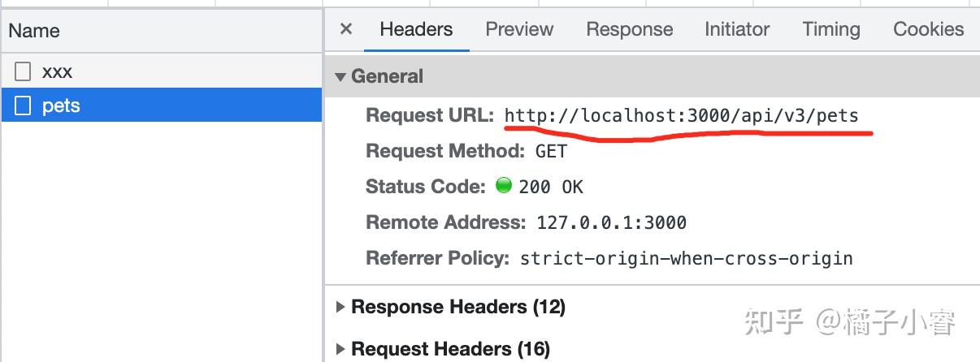Click the file icon beside xxx
980x362 pixels.
click(x=24, y=71)
